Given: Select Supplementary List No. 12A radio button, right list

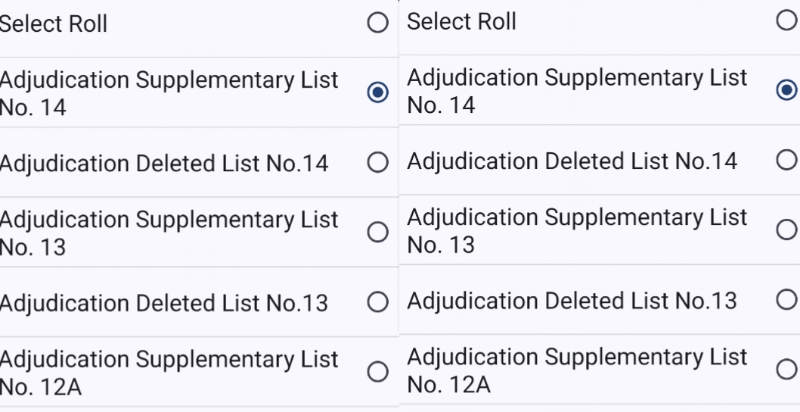Looking at the screenshot, I should coord(786,370).
